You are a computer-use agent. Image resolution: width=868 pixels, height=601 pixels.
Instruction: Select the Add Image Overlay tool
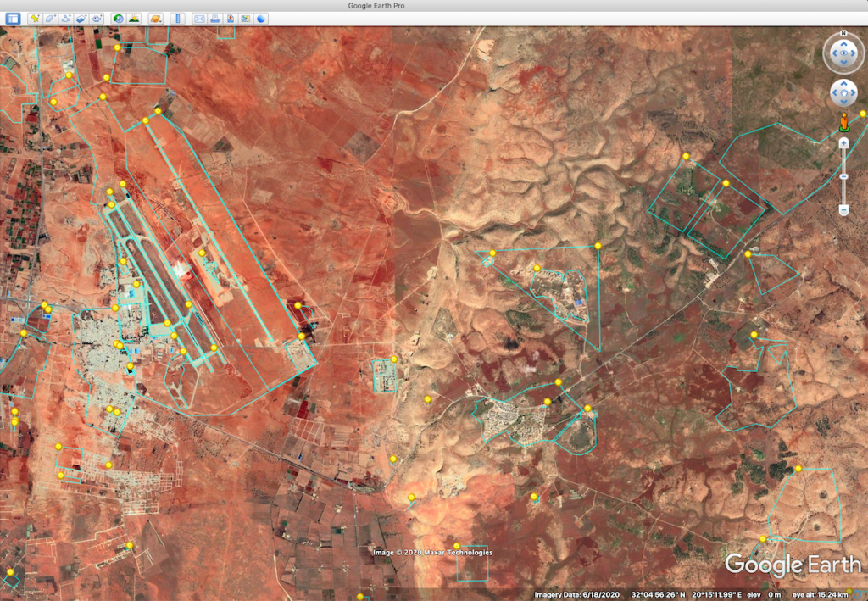coord(81,19)
